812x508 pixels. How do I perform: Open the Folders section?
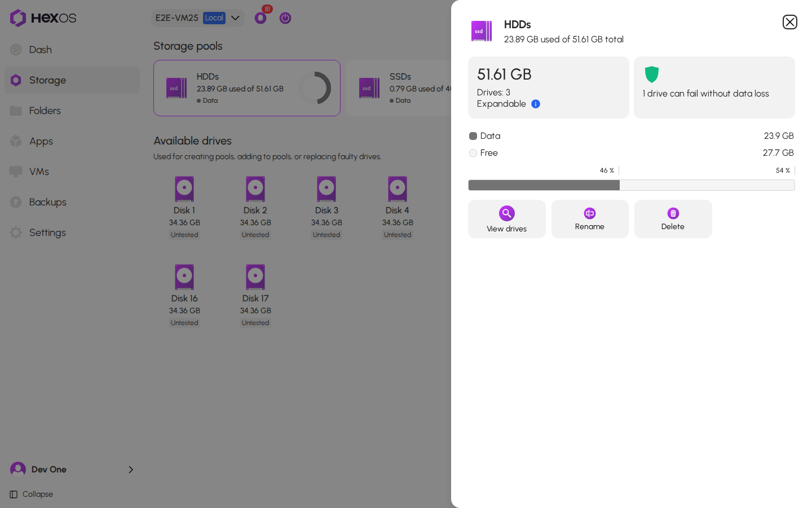[x=72, y=111]
